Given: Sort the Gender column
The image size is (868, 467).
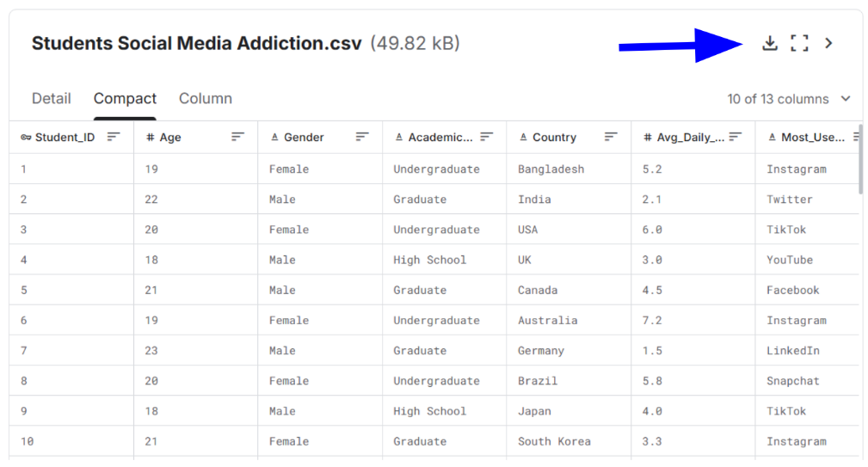Looking at the screenshot, I should tap(362, 137).
